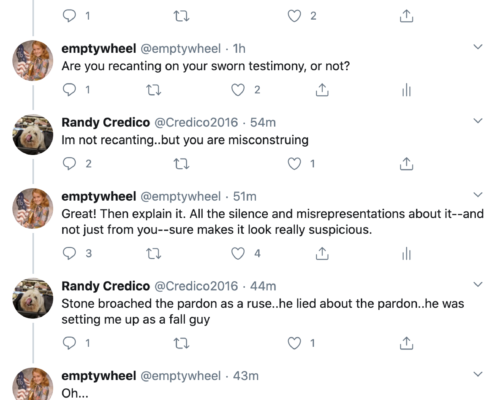Share emptywheel's 'Great! Then explain it' tweet
Screen dimensions: 495x400
point(322,254)
